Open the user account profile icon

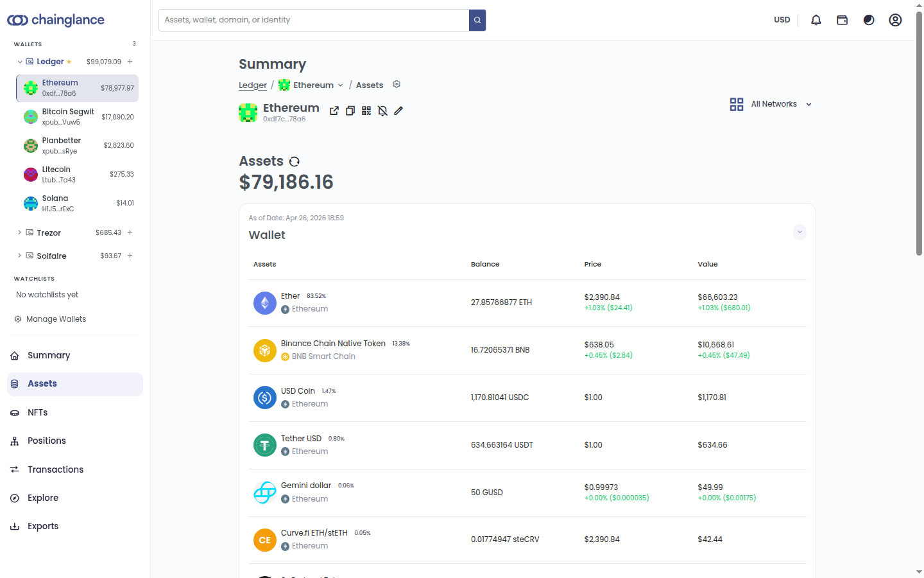click(x=895, y=20)
